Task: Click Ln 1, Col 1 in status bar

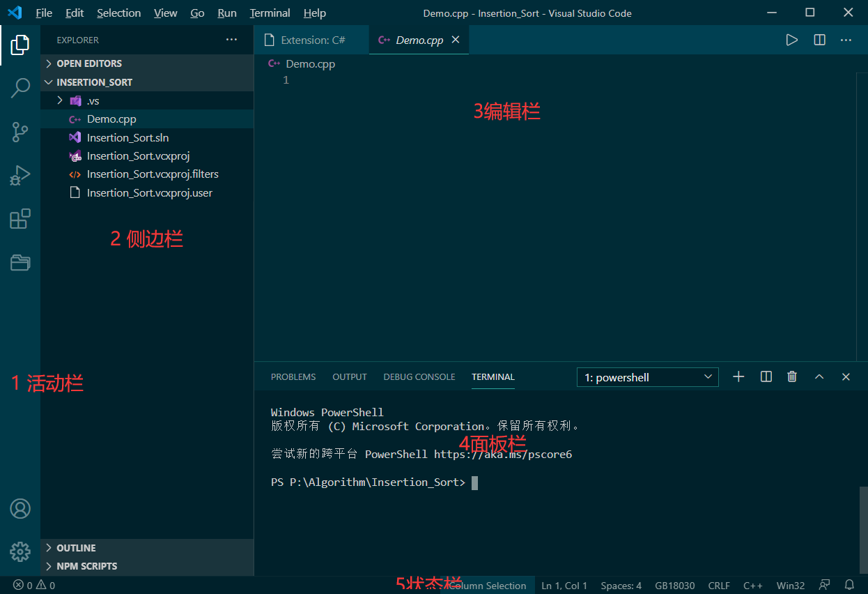Action: [x=564, y=586]
